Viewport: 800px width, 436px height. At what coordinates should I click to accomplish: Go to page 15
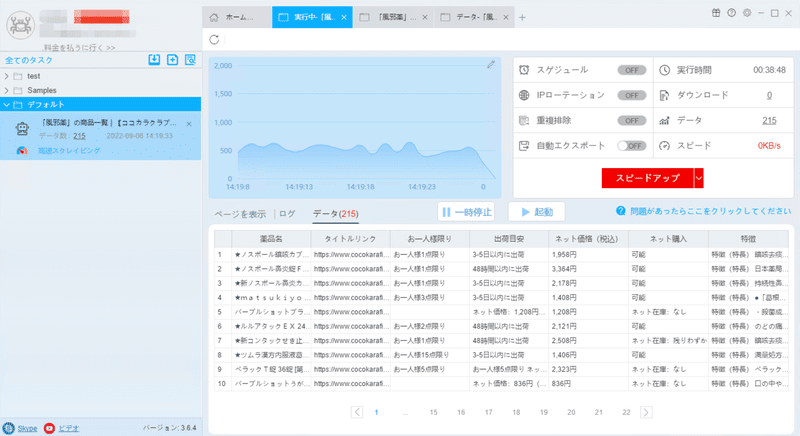(433, 412)
